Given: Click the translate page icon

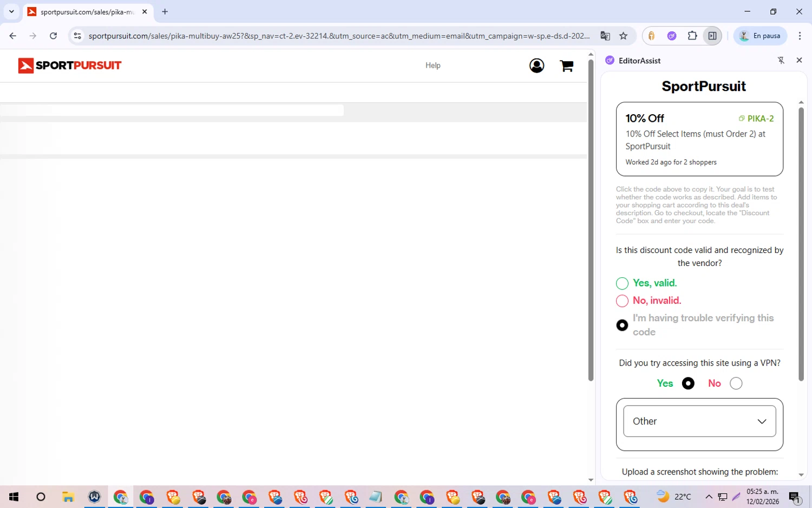Looking at the screenshot, I should point(605,36).
